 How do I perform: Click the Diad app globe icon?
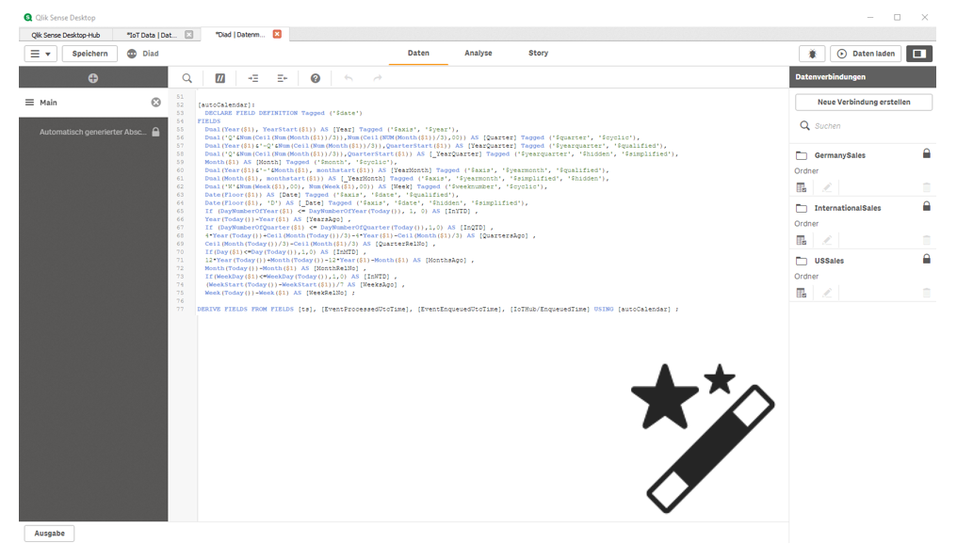tap(132, 54)
